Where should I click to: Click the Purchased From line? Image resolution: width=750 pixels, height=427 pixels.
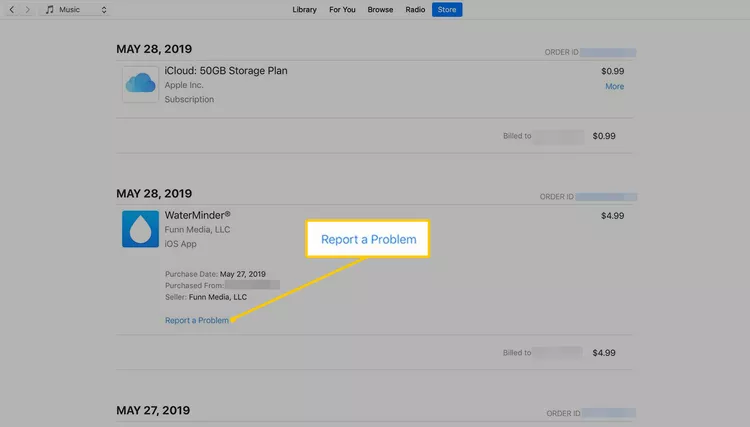click(x=222, y=285)
